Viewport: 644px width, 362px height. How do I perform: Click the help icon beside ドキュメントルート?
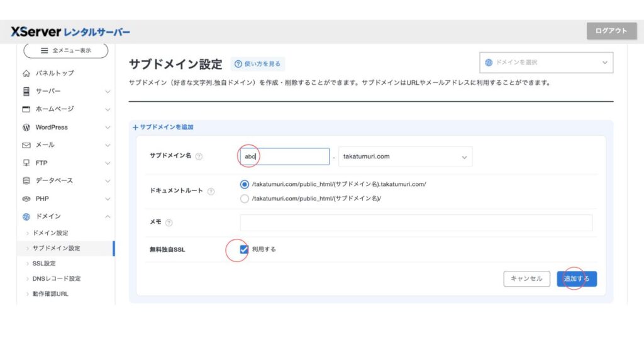point(211,191)
